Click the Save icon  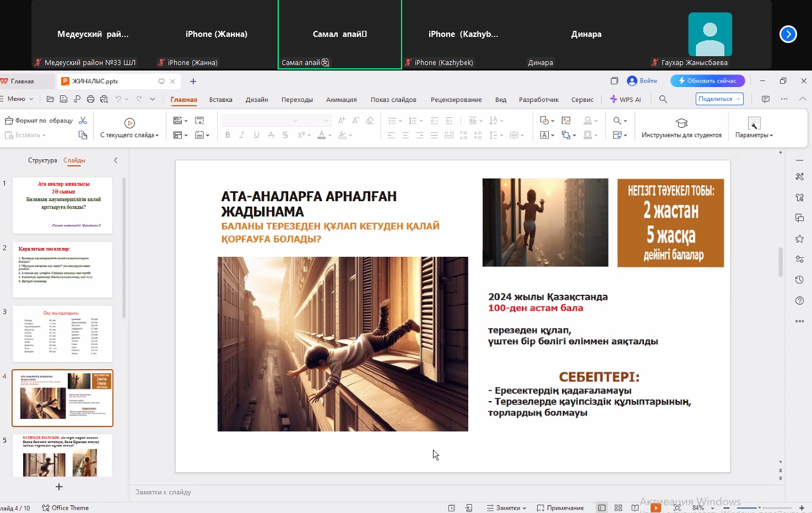[x=64, y=99]
